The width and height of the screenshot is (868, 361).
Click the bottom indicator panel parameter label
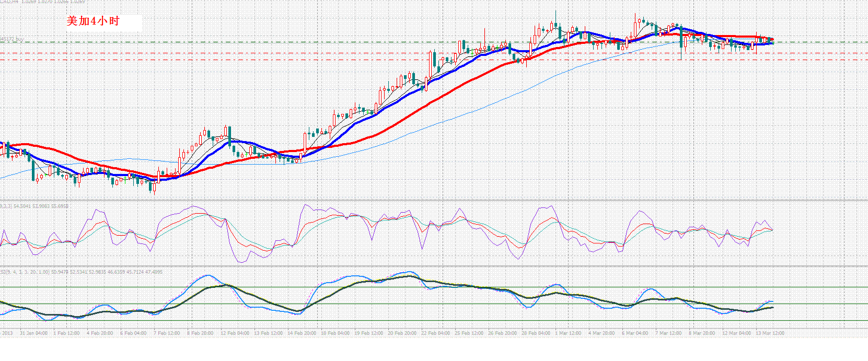coord(81,272)
